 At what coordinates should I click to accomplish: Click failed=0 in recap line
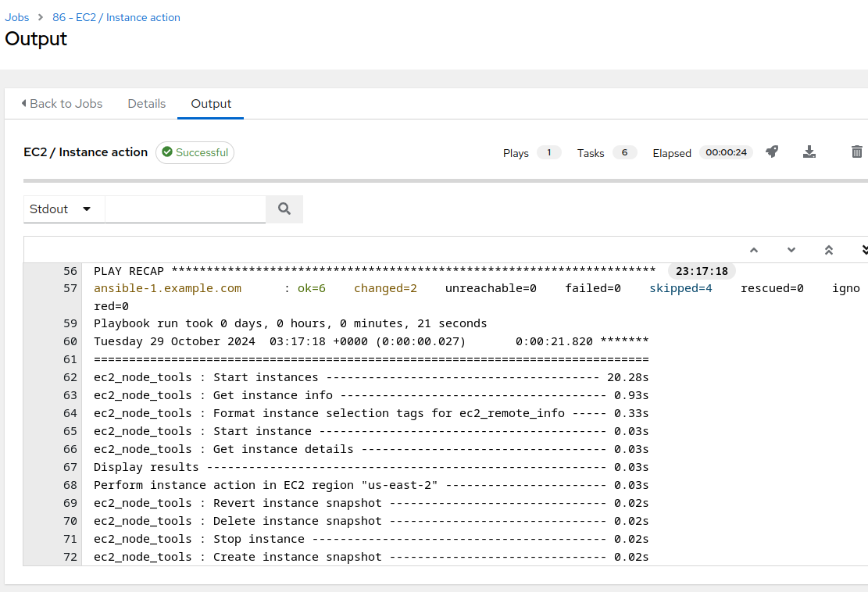point(593,288)
